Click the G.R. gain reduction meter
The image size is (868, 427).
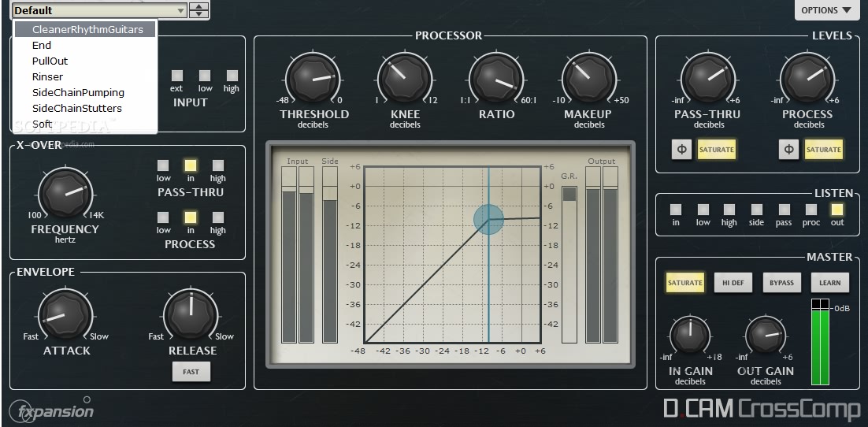569,264
